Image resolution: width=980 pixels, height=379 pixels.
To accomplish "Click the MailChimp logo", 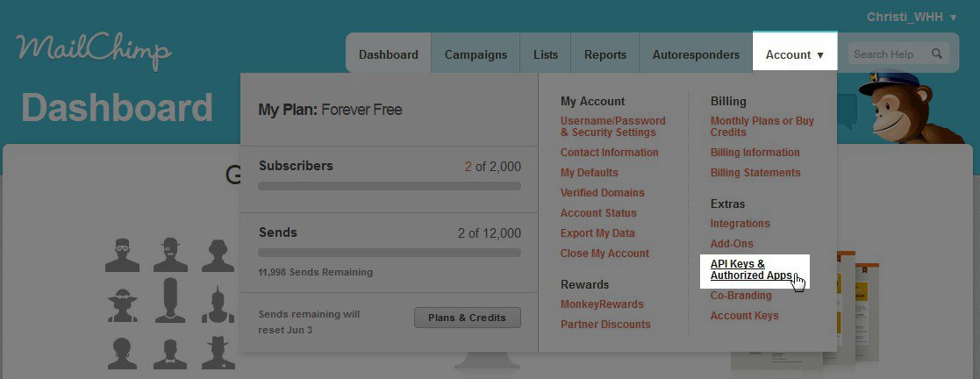I will [x=92, y=51].
